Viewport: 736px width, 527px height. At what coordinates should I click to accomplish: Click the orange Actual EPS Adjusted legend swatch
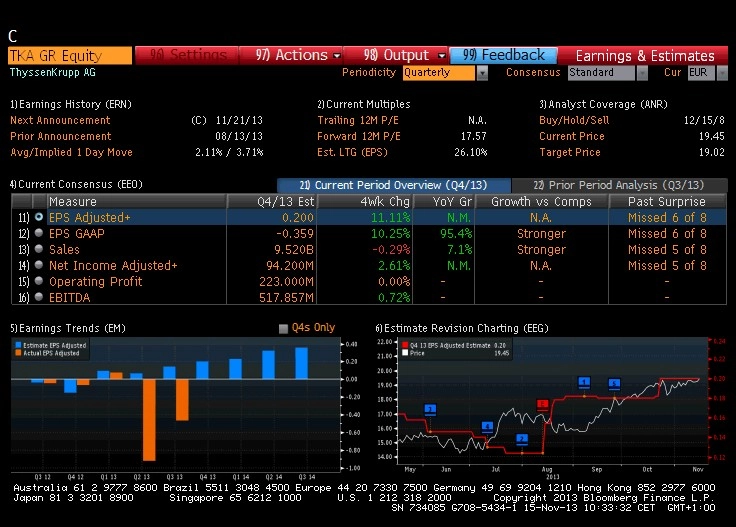click(18, 353)
